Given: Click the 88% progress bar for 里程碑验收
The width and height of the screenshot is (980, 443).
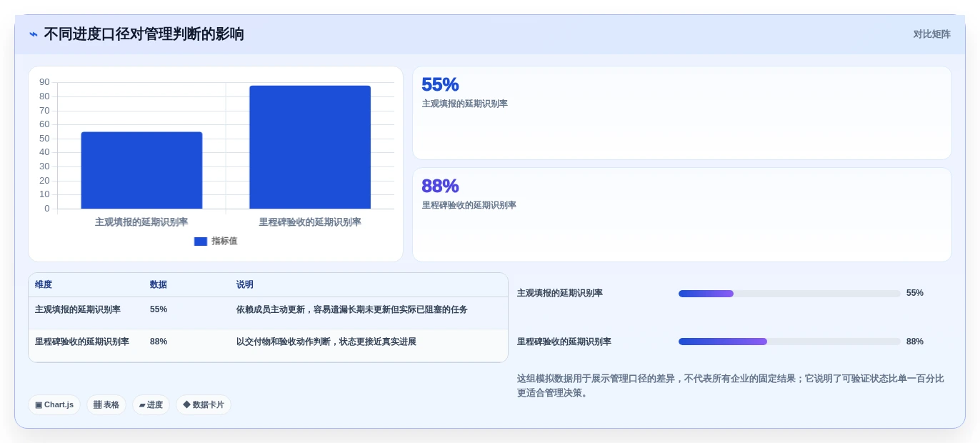Looking at the screenshot, I should (789, 342).
